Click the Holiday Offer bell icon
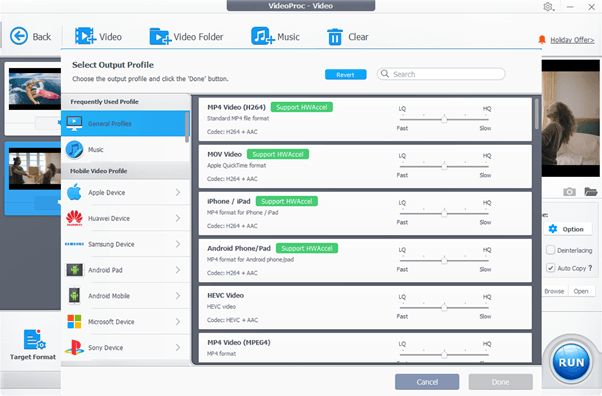This screenshot has width=602, height=396. [542, 39]
